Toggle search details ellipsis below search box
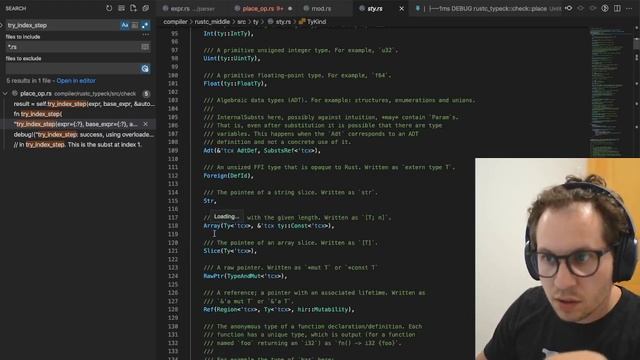The height and width of the screenshot is (360, 640). click(x=145, y=35)
